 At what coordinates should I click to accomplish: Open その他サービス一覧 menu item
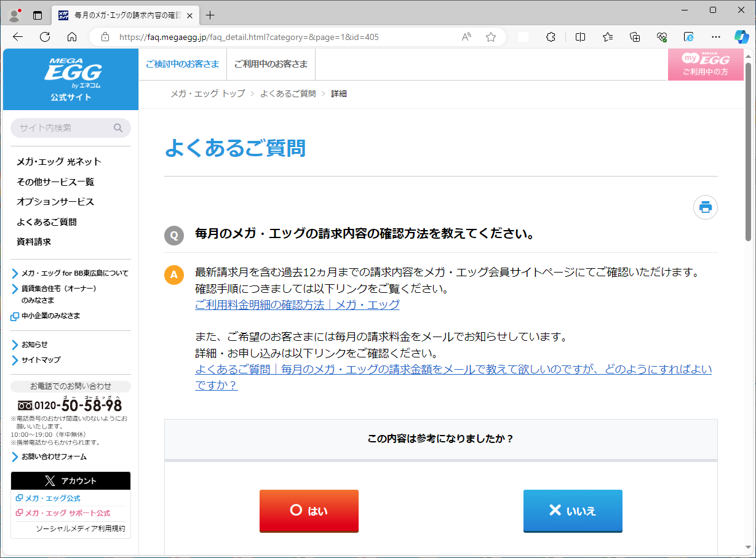(x=55, y=182)
